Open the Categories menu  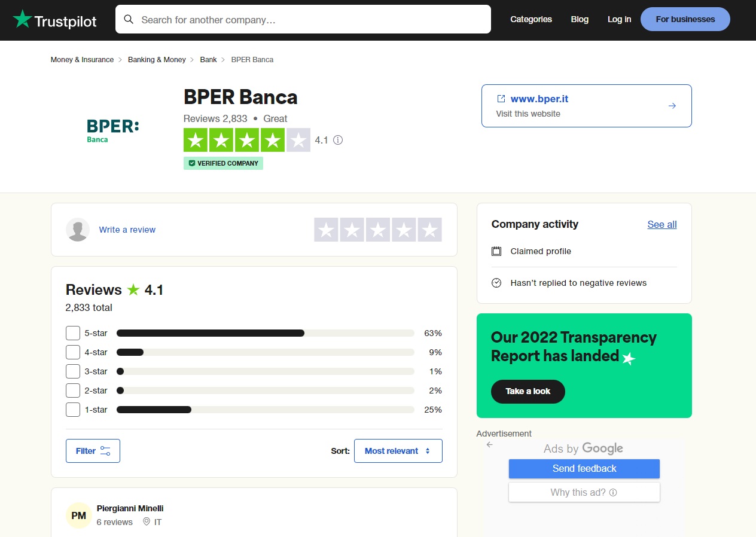pyautogui.click(x=531, y=19)
